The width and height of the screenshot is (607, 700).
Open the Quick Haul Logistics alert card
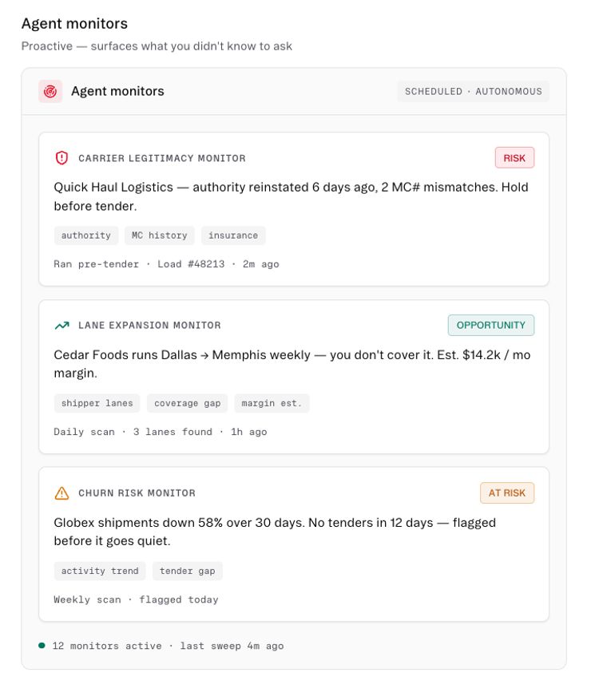(294, 209)
